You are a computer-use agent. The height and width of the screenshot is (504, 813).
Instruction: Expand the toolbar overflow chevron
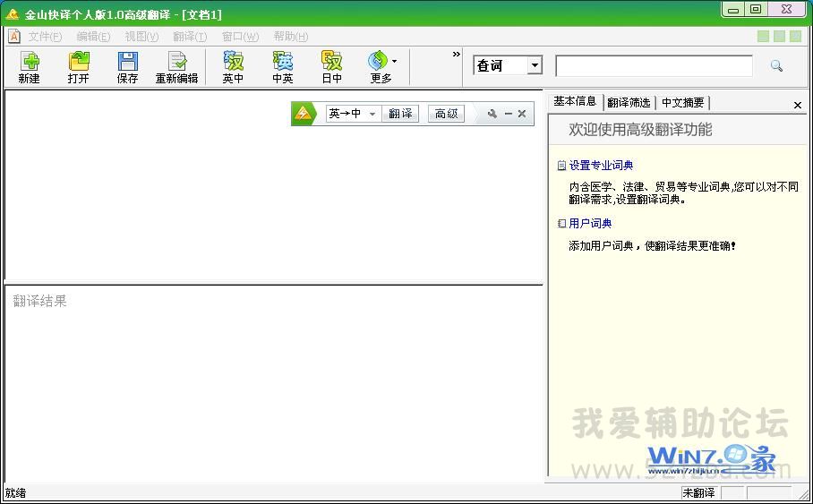tap(457, 54)
